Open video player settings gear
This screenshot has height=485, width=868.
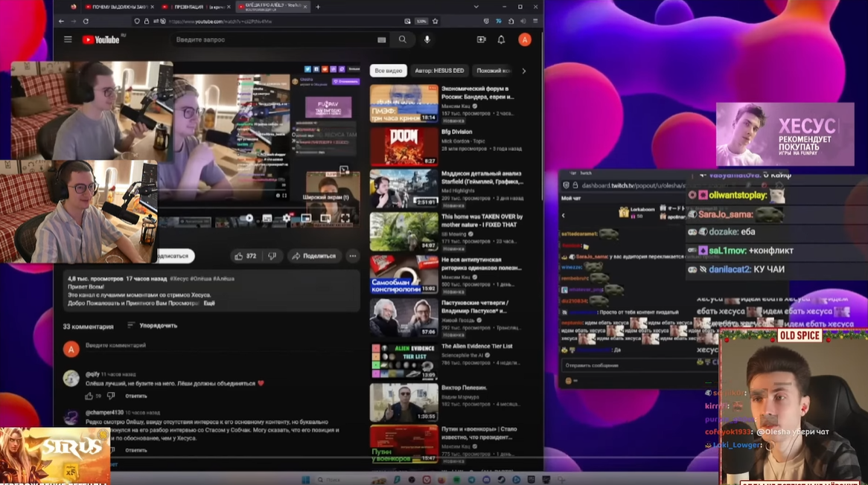pyautogui.click(x=287, y=218)
